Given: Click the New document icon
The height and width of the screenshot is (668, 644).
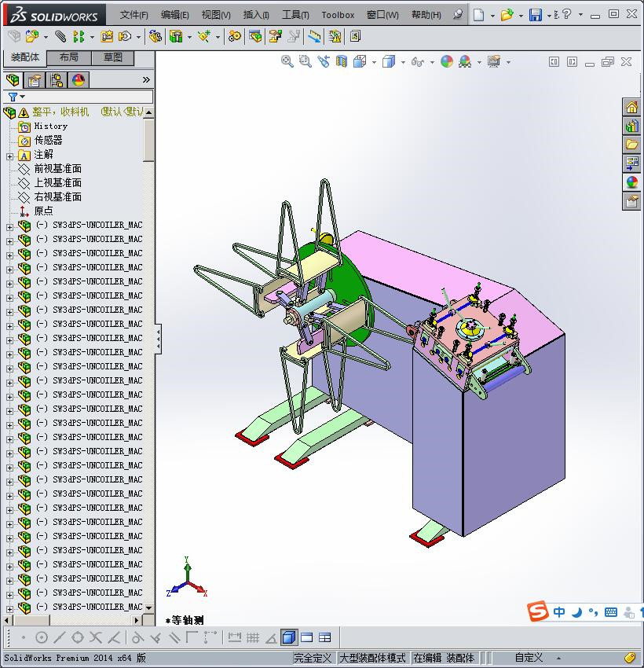Looking at the screenshot, I should (479, 15).
